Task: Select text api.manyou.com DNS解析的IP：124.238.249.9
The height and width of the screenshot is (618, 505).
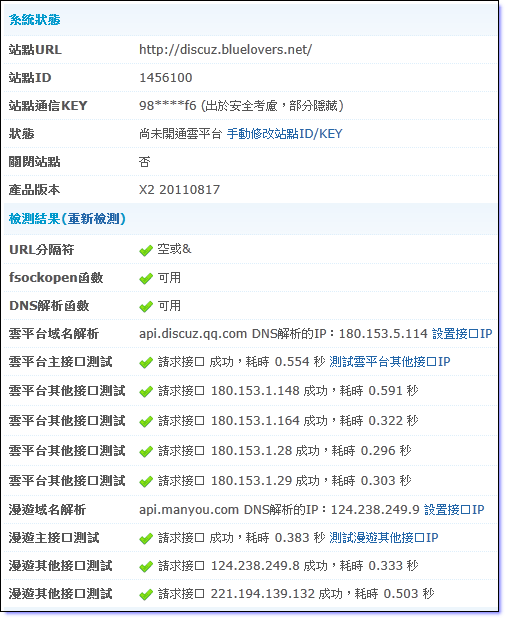Action: point(279,510)
